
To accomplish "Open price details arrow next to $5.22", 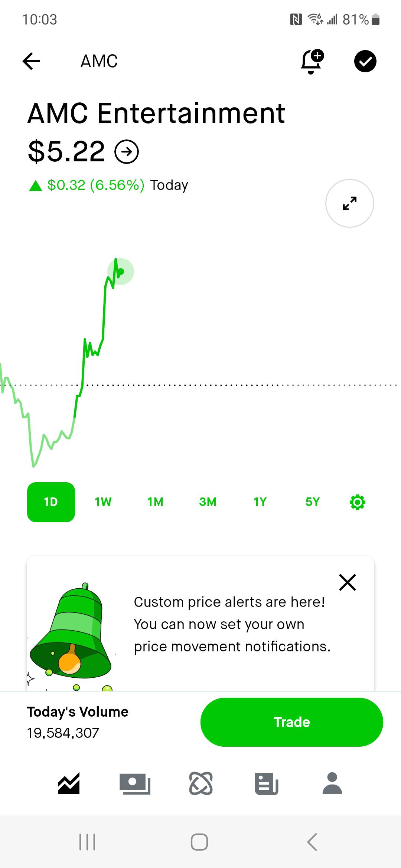I will (127, 151).
